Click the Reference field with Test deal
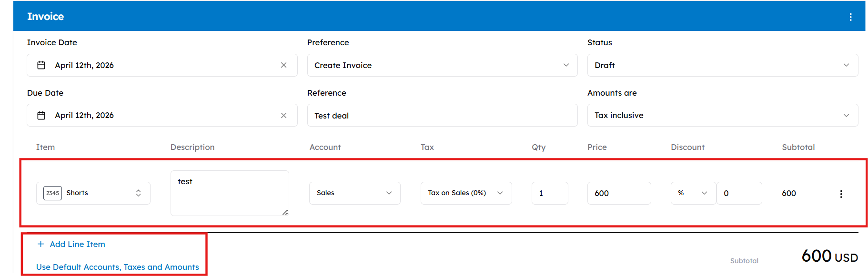Screen dimensions: 868x276 (442, 116)
